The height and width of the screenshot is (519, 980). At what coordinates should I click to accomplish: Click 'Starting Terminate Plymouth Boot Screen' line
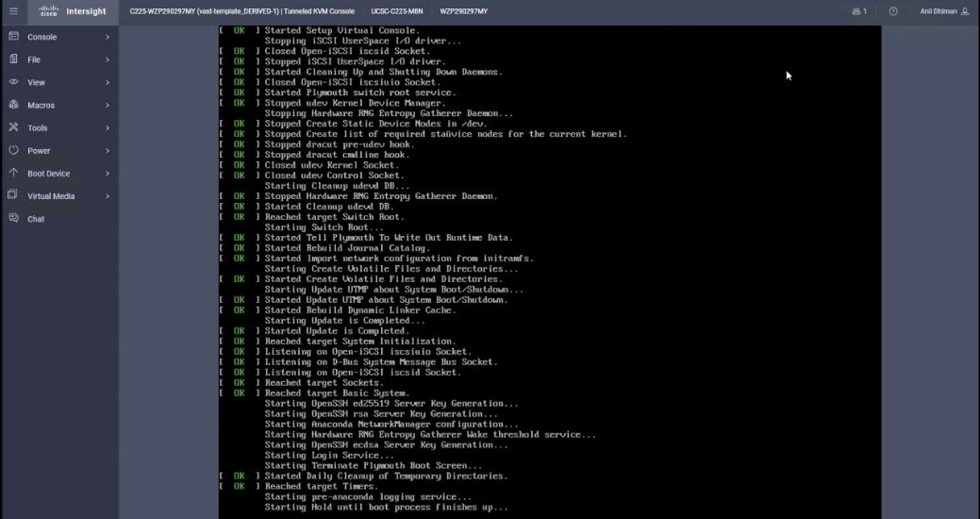[x=374, y=465]
